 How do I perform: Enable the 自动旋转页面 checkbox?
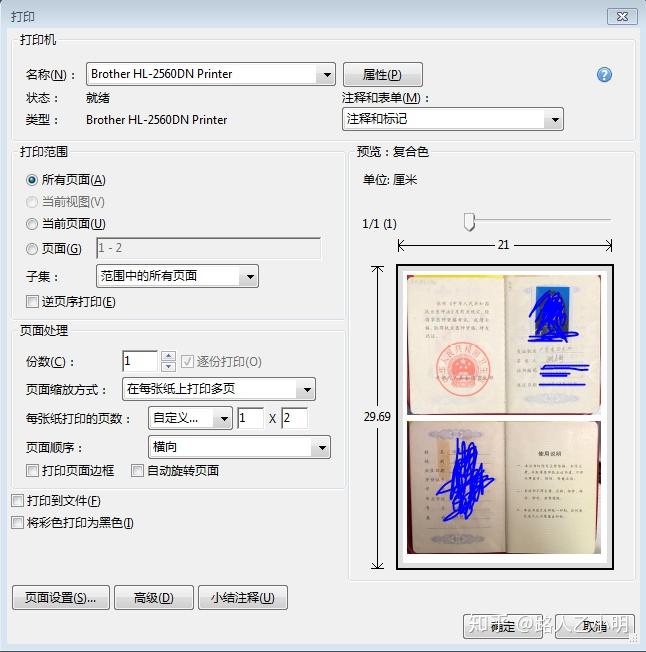coord(137,471)
